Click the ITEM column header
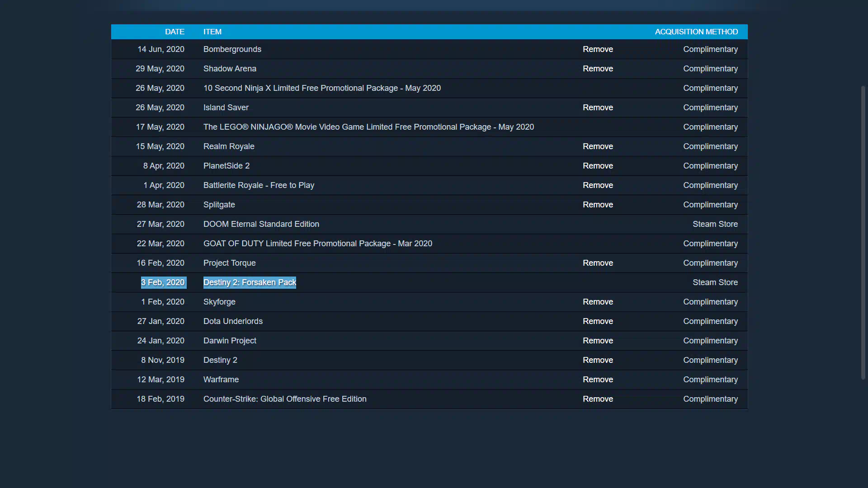 click(212, 32)
